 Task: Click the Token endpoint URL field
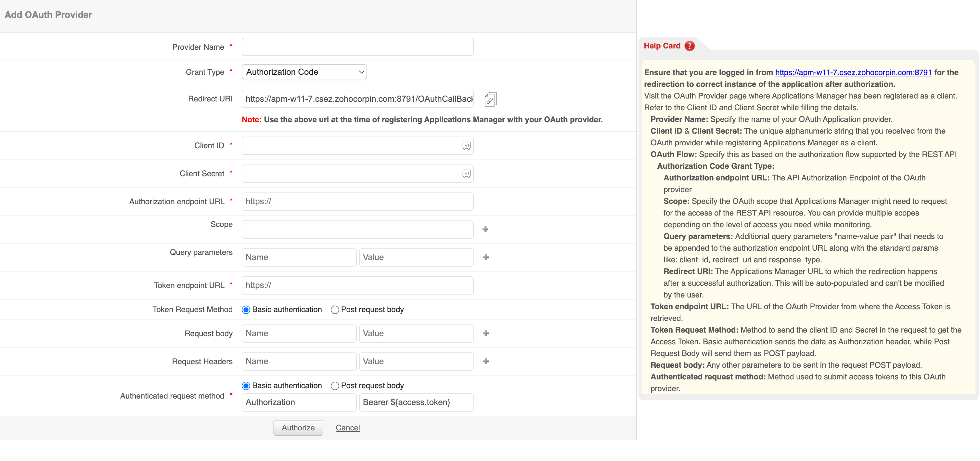tap(358, 285)
